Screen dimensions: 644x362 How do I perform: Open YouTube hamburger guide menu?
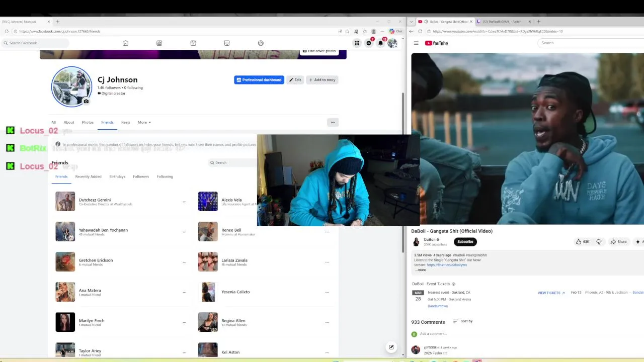[416, 43]
